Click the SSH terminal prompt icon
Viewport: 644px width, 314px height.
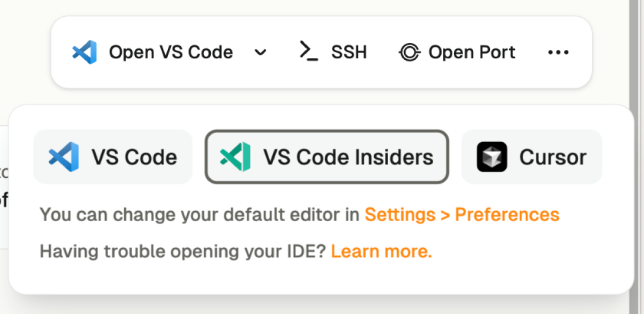click(x=309, y=52)
